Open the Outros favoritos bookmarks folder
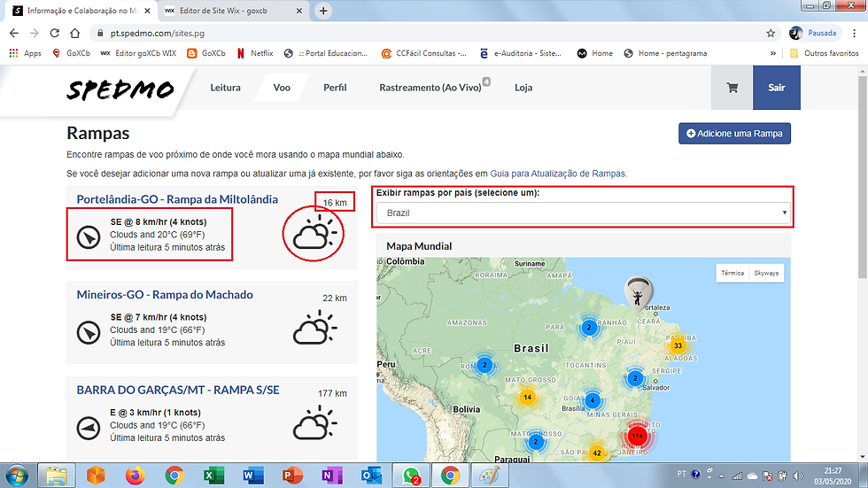 click(825, 53)
